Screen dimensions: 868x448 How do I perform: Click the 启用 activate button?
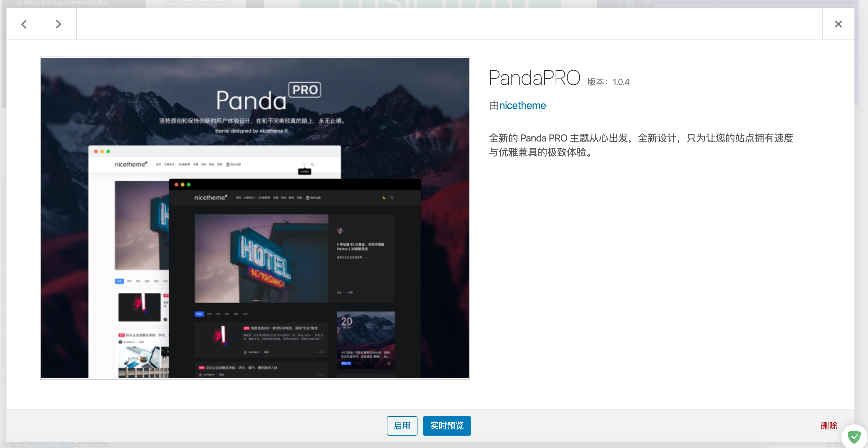(402, 426)
